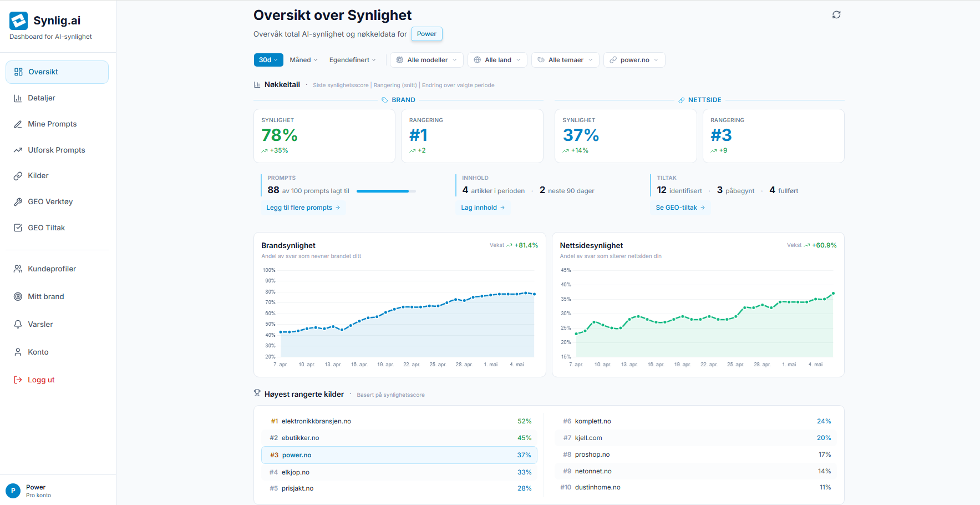Click the Mitt brand target icon
The image size is (980, 505).
click(18, 297)
